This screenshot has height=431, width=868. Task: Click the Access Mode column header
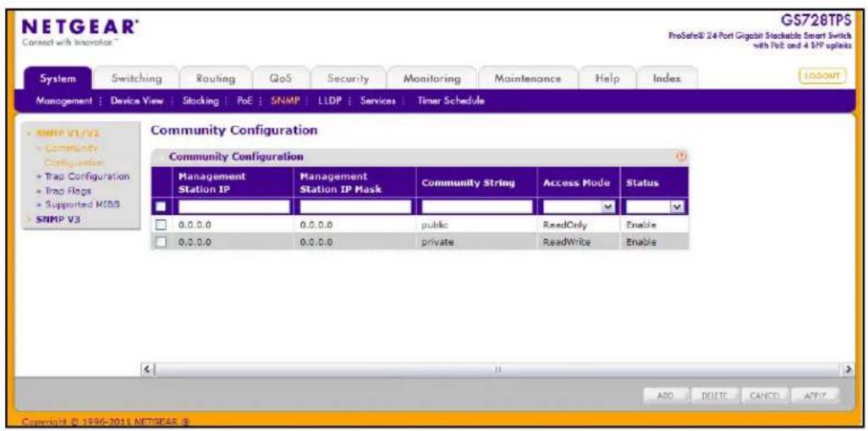pos(576,184)
